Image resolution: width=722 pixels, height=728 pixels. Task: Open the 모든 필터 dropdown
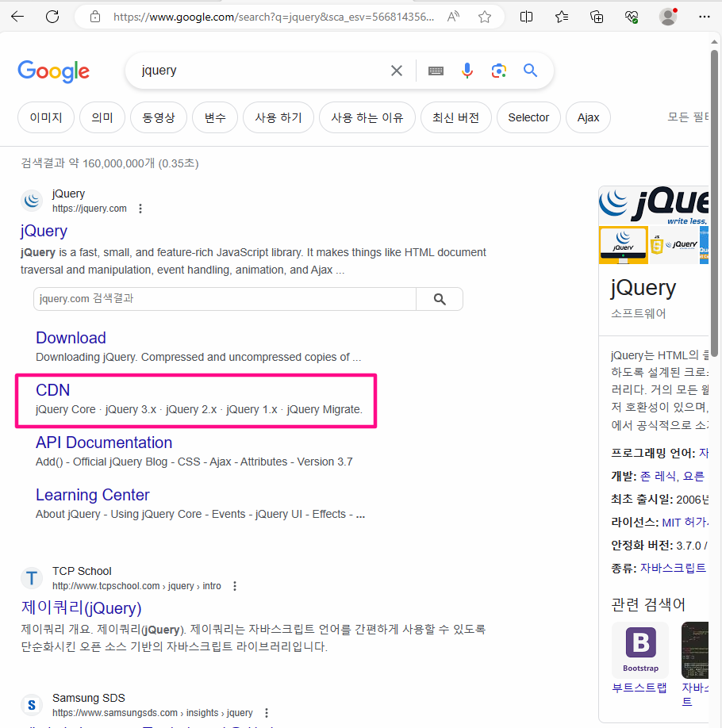(688, 117)
